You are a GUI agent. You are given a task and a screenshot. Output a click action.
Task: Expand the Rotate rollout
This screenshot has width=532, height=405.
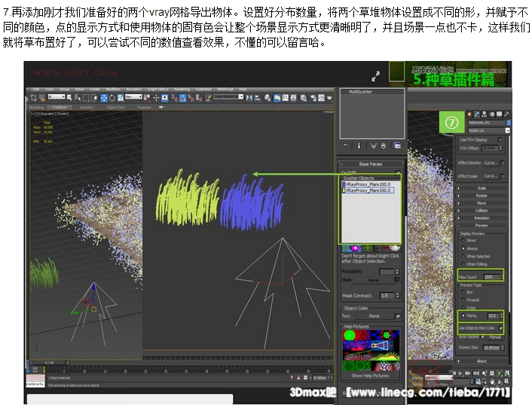coord(482,196)
